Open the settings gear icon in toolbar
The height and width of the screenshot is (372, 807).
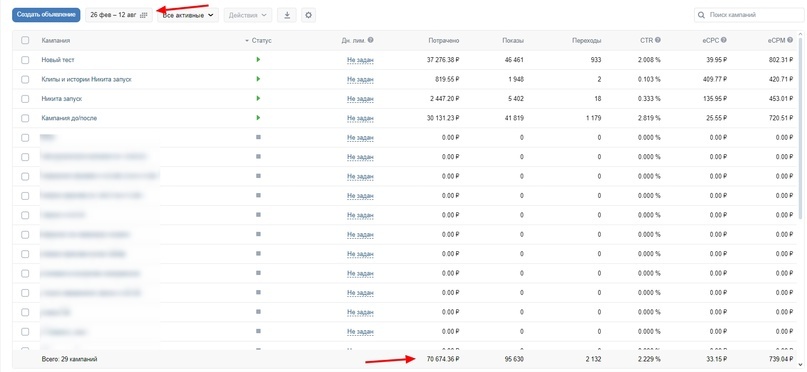308,15
